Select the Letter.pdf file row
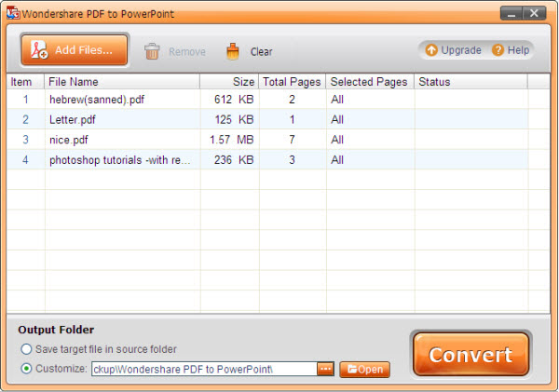The image size is (559, 392). (x=267, y=119)
